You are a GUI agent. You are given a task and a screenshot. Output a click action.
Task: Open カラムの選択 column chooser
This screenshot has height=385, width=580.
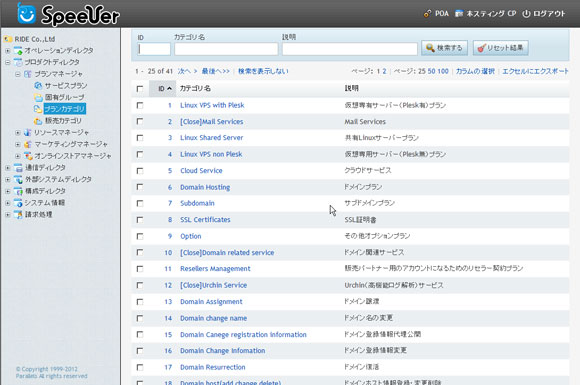click(475, 71)
